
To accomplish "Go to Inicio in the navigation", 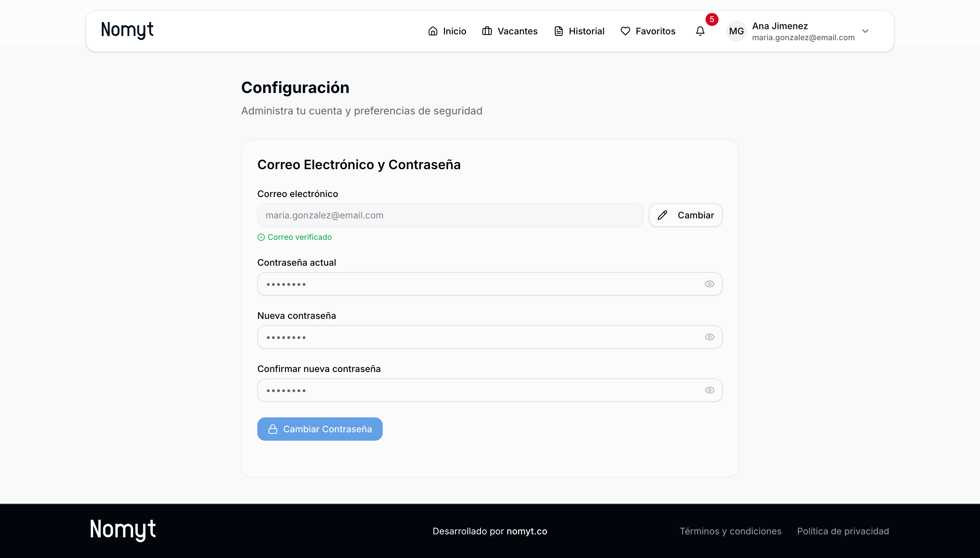I will pyautogui.click(x=447, y=31).
